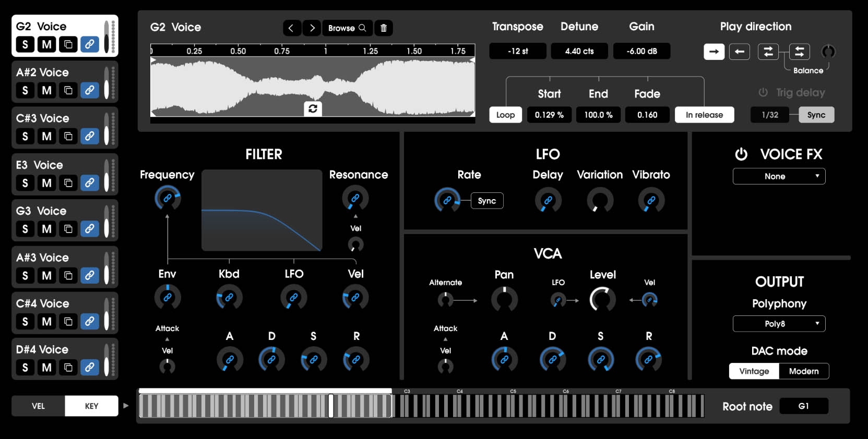Adjust the filter Frequency knob
The width and height of the screenshot is (868, 439).
click(x=167, y=199)
